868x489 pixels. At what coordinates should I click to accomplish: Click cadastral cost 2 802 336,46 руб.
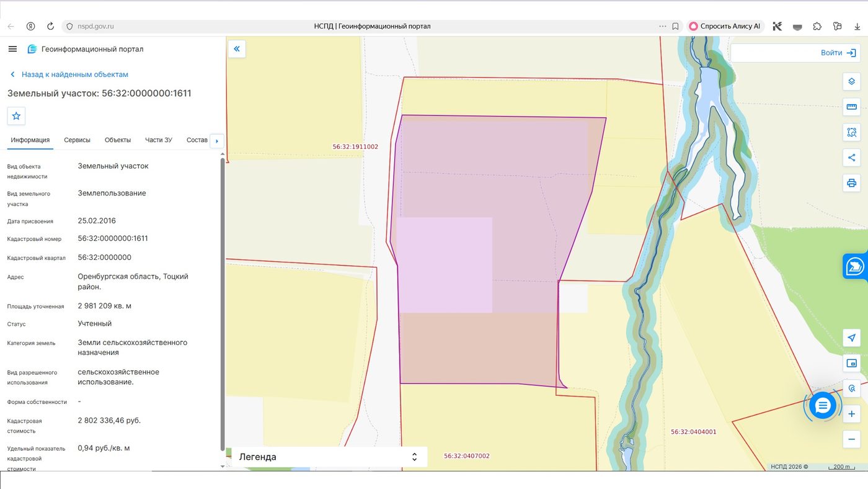pos(109,420)
